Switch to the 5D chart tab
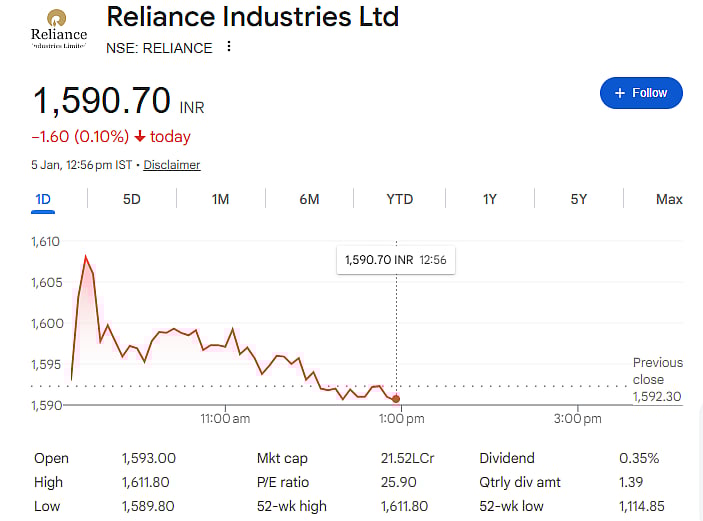Screen dimensions: 703x521 click(132, 199)
